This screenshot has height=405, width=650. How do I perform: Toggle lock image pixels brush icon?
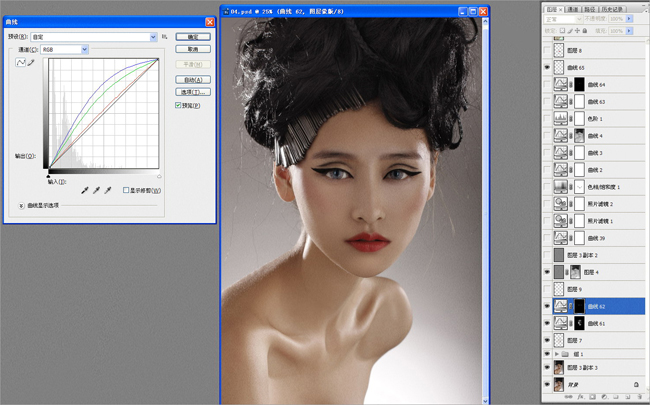pos(570,31)
